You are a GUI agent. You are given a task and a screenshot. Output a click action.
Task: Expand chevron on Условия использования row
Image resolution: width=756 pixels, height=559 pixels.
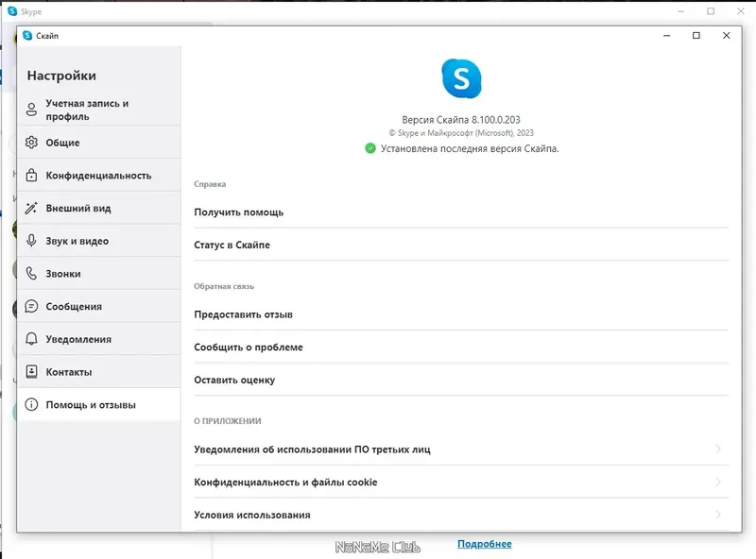pos(718,515)
